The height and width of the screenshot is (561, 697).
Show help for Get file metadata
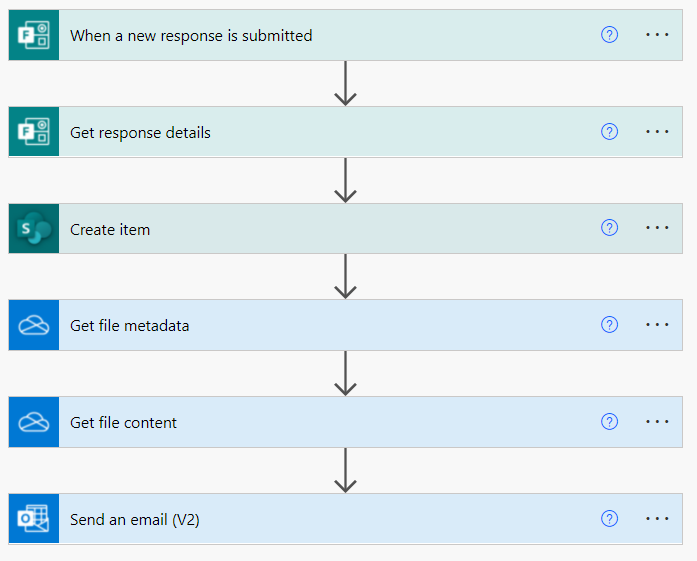(610, 325)
